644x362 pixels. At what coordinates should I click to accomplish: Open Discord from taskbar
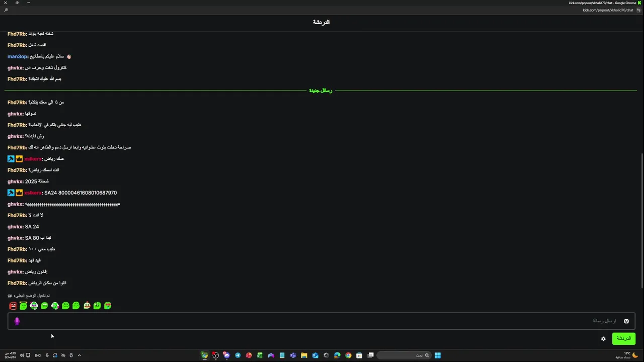pyautogui.click(x=226, y=355)
